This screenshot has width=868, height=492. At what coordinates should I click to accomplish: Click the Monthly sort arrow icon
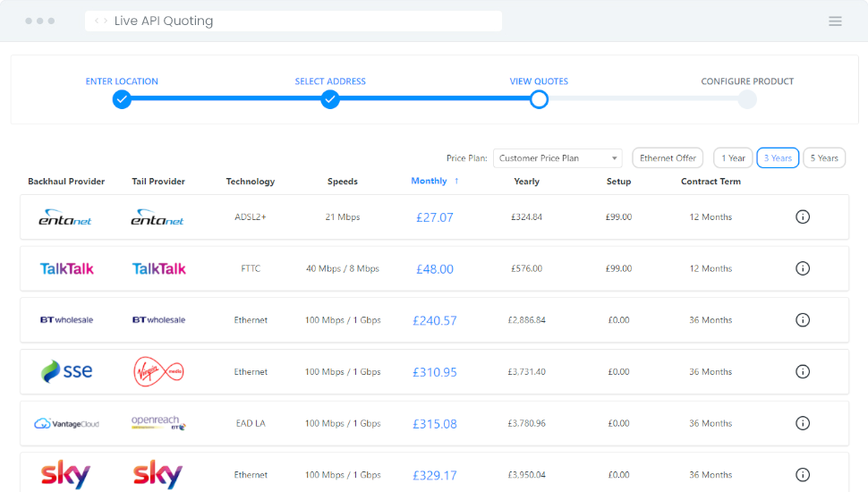[x=456, y=181]
